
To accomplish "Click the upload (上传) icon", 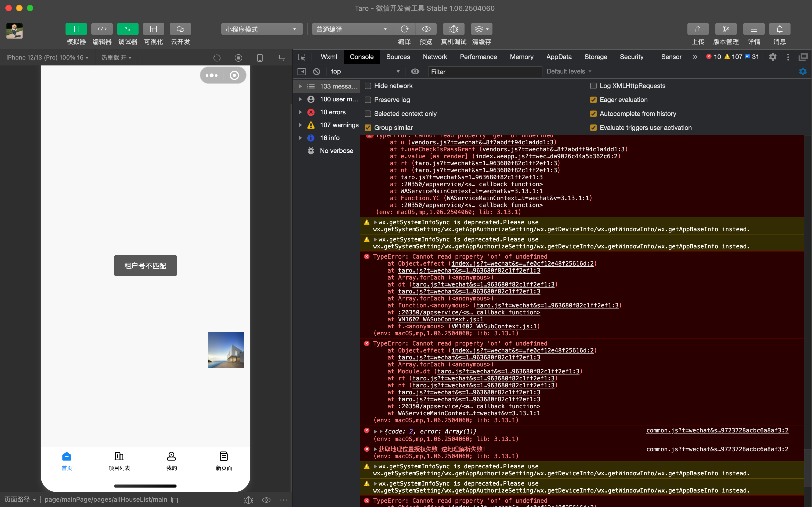I will pyautogui.click(x=698, y=29).
